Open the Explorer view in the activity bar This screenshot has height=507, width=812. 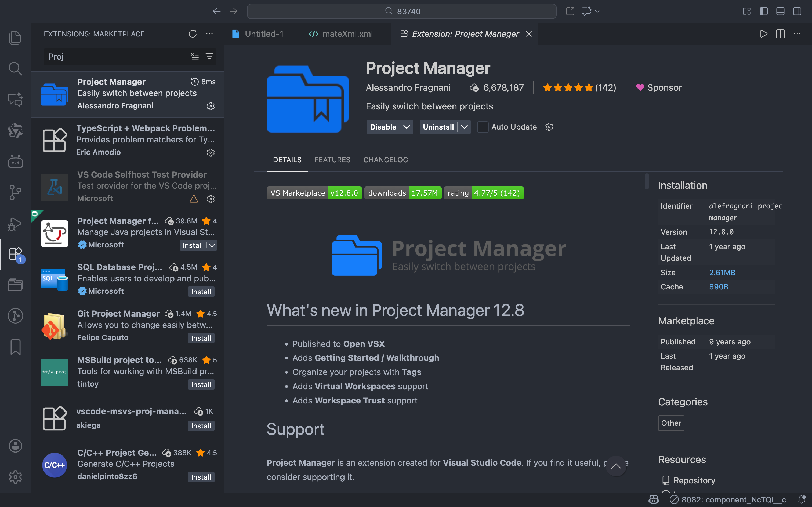click(15, 37)
